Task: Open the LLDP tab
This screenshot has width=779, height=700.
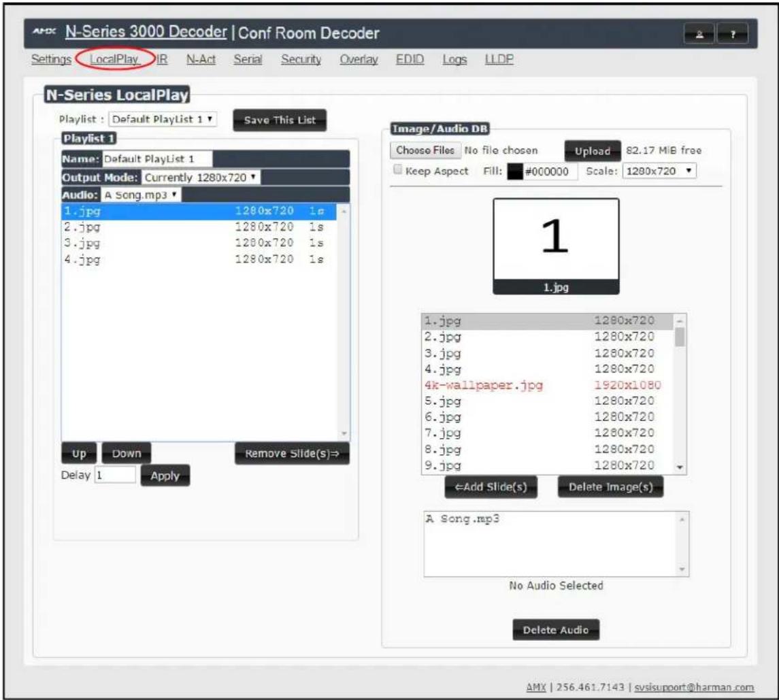Action: coord(499,59)
